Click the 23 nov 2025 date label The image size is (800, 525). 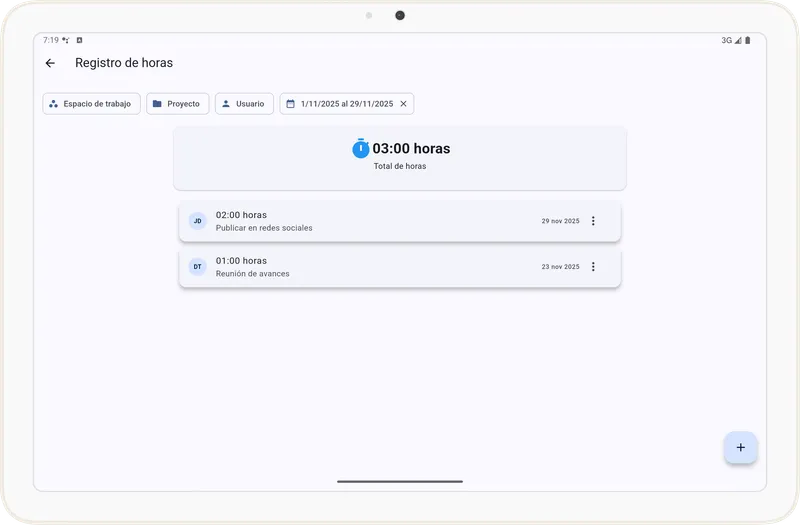click(560, 267)
